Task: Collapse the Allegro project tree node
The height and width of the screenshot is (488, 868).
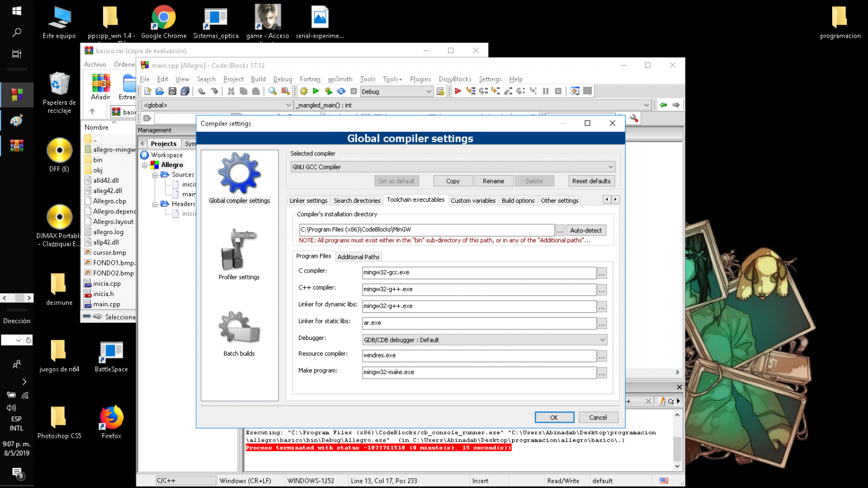Action: click(x=145, y=165)
